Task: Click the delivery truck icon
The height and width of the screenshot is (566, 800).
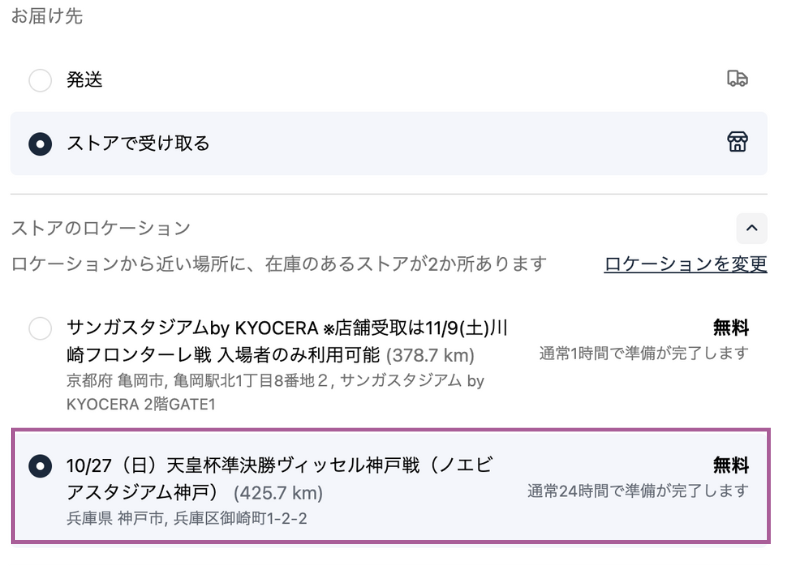Action: tap(737, 79)
